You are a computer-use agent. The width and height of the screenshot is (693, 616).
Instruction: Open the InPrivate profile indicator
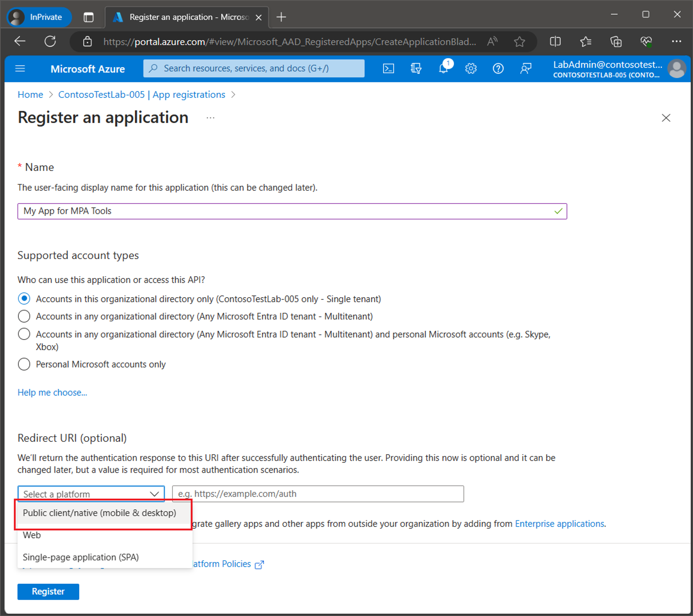pyautogui.click(x=39, y=17)
